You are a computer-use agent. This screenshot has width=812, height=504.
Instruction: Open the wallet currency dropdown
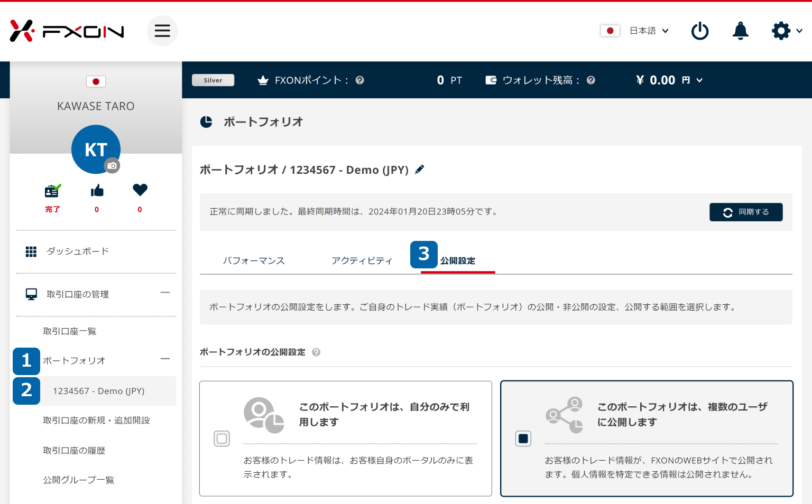tap(699, 80)
